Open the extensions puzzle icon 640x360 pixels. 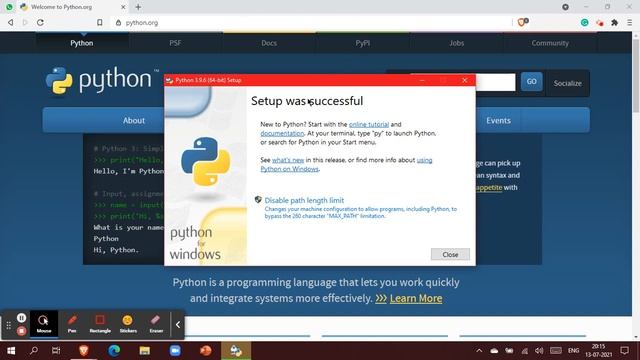[x=614, y=22]
